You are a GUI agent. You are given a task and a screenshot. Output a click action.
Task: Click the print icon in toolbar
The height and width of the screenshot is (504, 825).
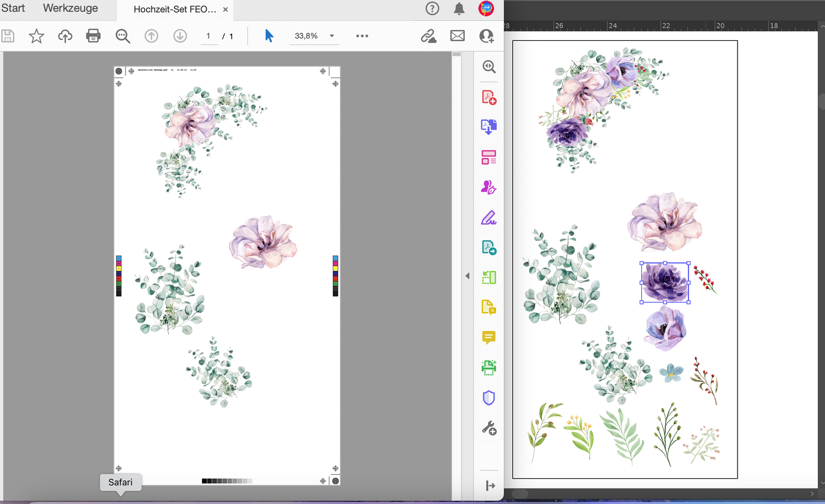pyautogui.click(x=94, y=36)
